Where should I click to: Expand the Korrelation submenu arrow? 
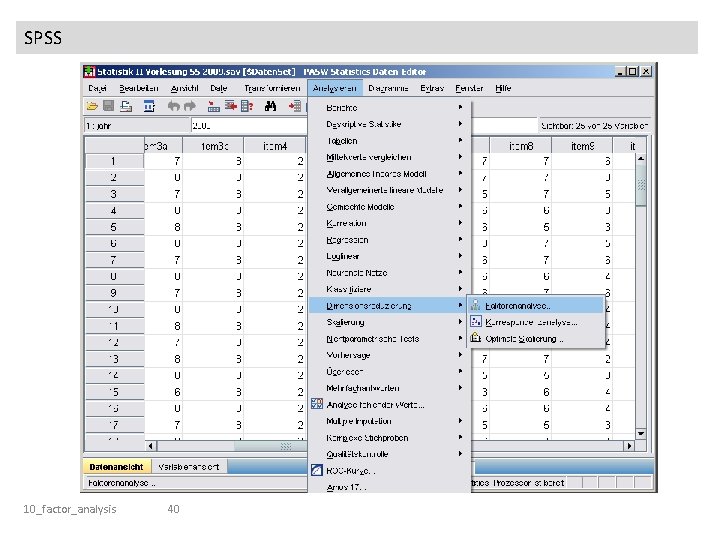click(460, 223)
